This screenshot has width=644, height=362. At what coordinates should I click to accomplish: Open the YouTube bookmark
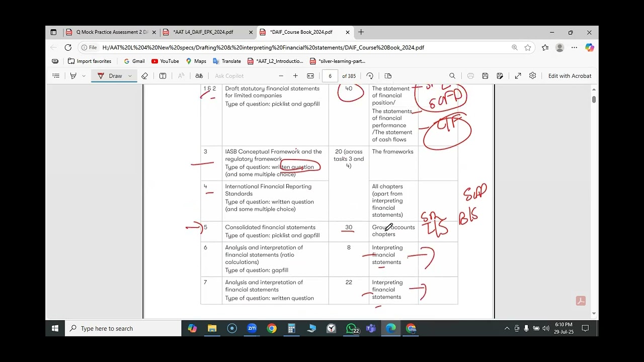pyautogui.click(x=165, y=61)
